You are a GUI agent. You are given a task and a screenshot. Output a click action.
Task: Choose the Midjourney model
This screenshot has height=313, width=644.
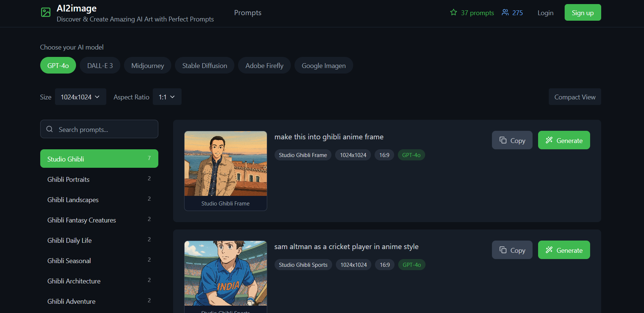click(148, 65)
